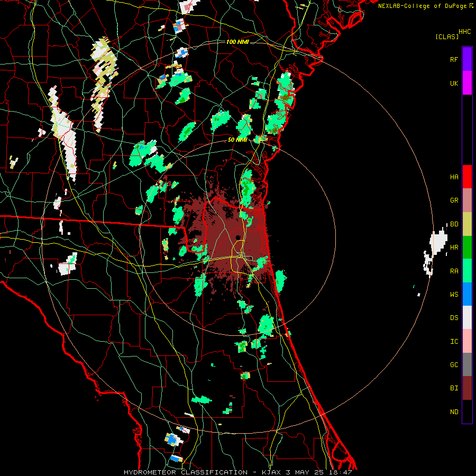Click the 'HHC' product label
The height and width of the screenshot is (476, 476).
465,32
